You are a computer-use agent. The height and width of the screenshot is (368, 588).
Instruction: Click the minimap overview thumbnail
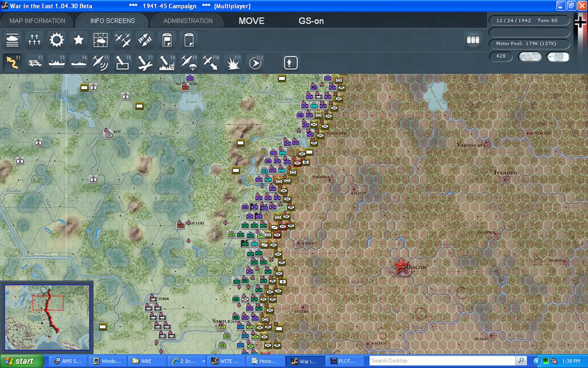coord(47,317)
